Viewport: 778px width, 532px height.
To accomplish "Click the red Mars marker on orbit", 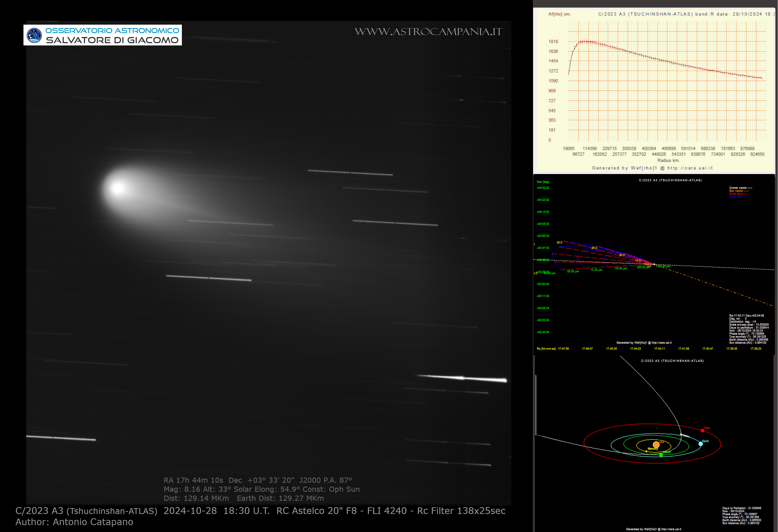I will point(702,431).
